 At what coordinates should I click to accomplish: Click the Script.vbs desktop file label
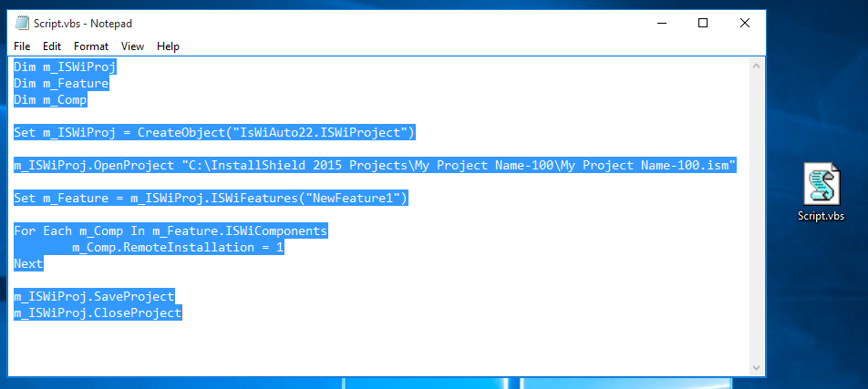[821, 216]
